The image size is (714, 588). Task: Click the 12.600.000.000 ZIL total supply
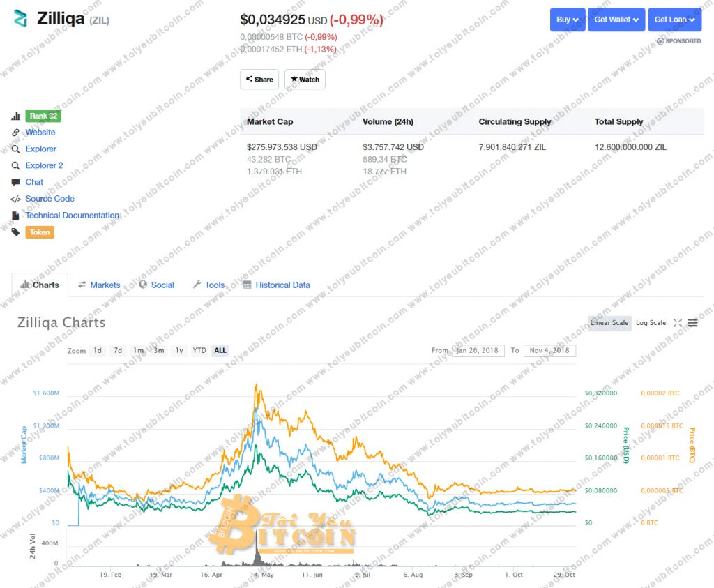click(630, 147)
